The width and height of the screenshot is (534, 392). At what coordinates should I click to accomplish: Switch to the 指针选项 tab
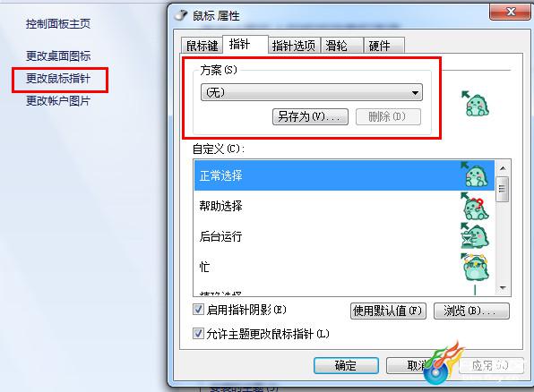[x=294, y=46]
